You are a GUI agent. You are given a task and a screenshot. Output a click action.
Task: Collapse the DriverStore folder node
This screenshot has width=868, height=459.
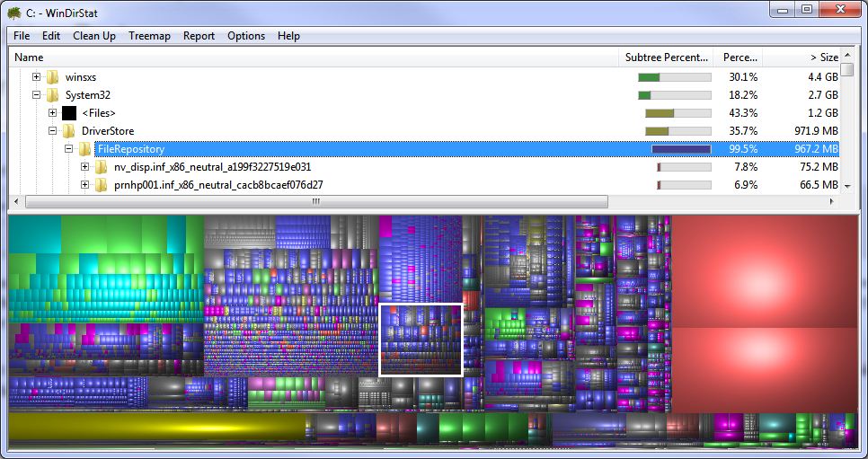53,131
